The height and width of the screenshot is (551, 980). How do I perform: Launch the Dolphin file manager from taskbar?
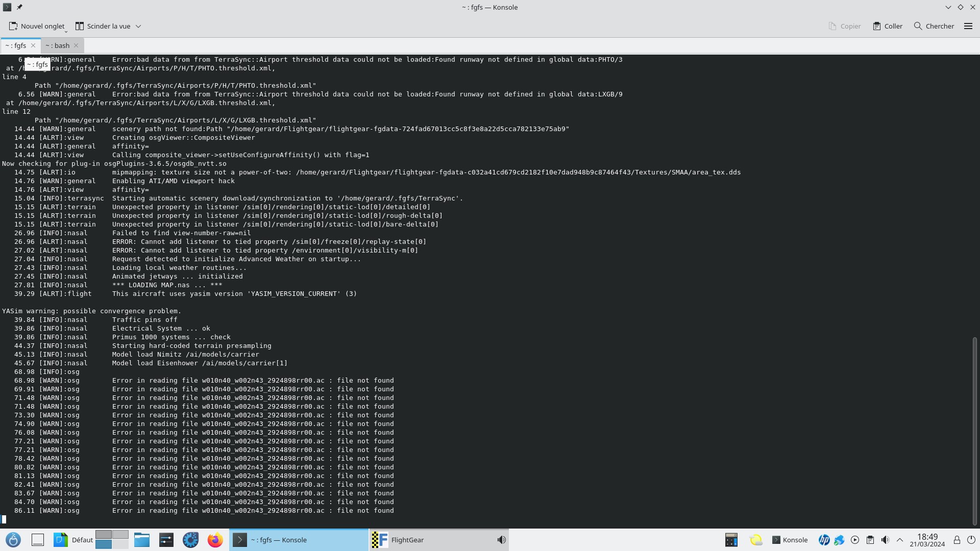[141, 540]
